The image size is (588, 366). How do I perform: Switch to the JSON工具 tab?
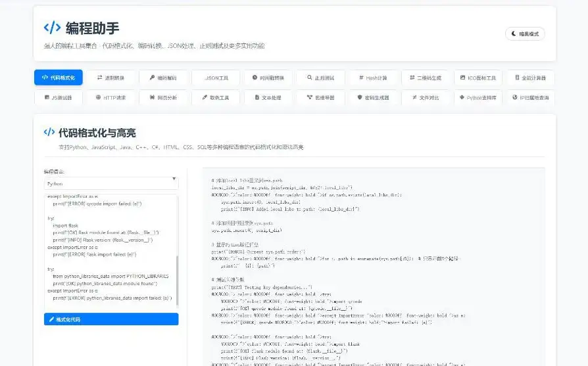(215, 78)
